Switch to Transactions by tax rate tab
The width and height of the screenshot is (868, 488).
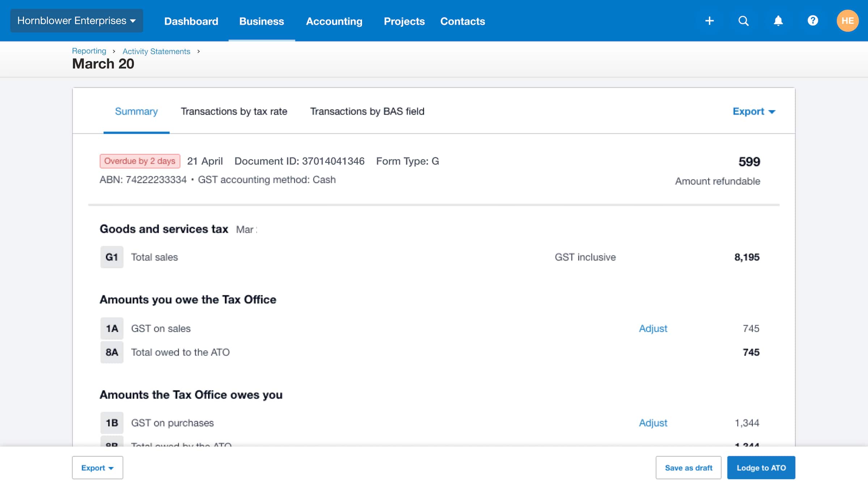pyautogui.click(x=234, y=111)
